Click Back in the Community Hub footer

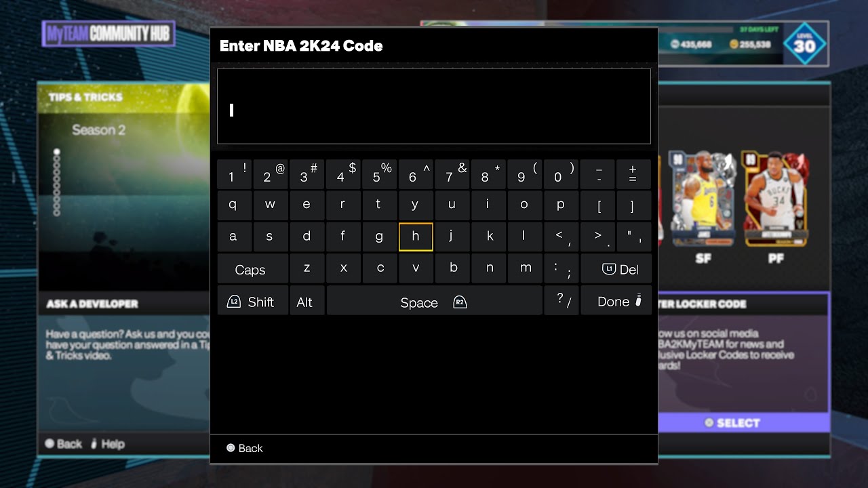coord(63,444)
